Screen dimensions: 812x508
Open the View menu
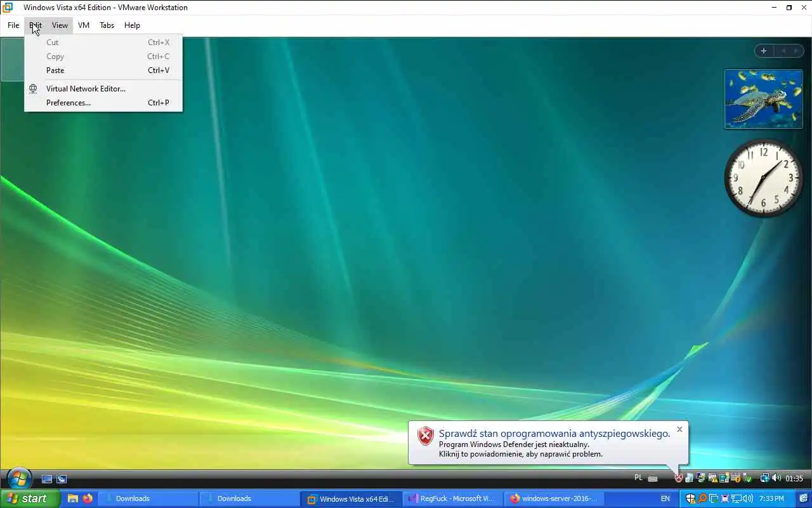point(60,25)
